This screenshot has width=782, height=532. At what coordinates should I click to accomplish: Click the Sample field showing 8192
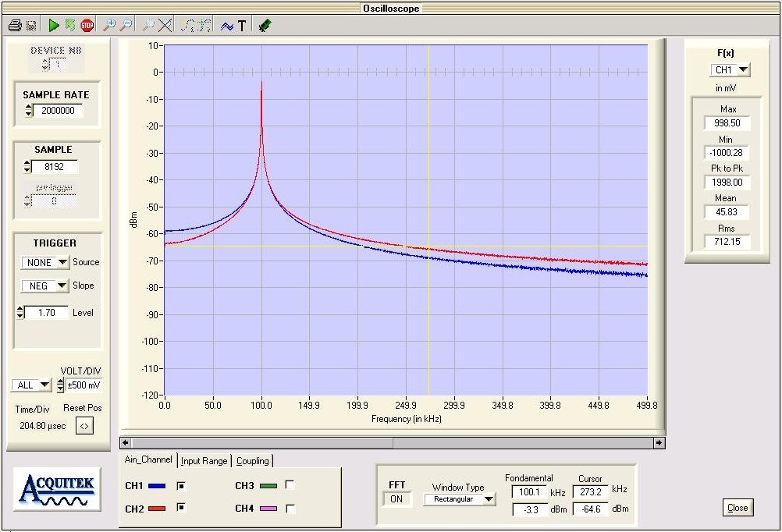(x=55, y=166)
